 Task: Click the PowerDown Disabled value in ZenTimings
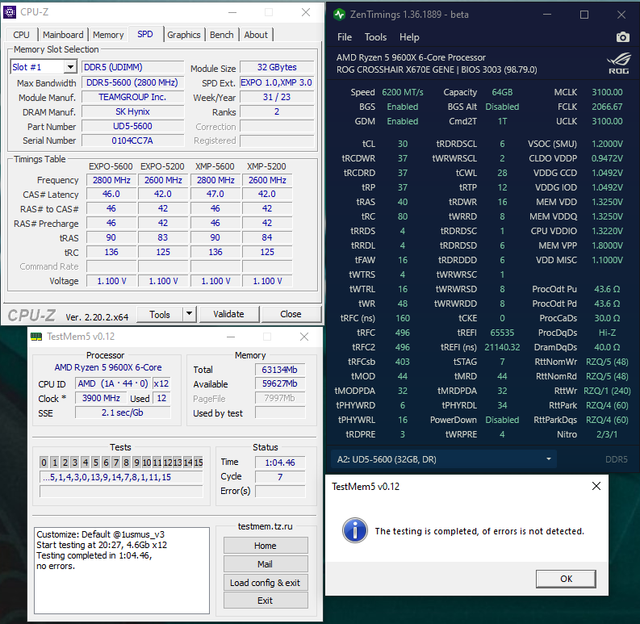pos(502,420)
